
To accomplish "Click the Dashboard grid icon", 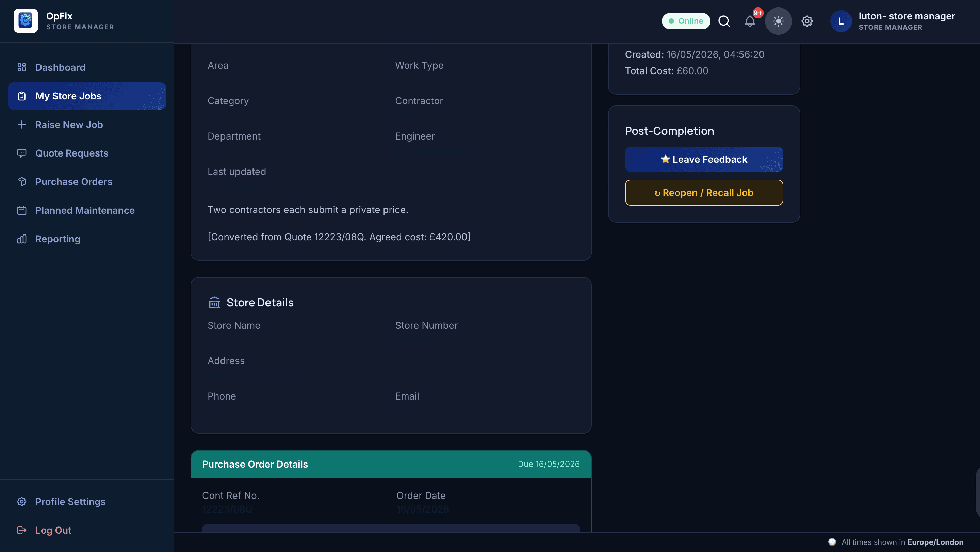I will tap(22, 67).
